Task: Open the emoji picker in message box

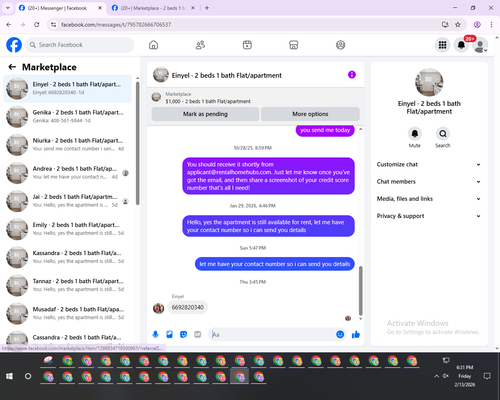Action: (340, 334)
